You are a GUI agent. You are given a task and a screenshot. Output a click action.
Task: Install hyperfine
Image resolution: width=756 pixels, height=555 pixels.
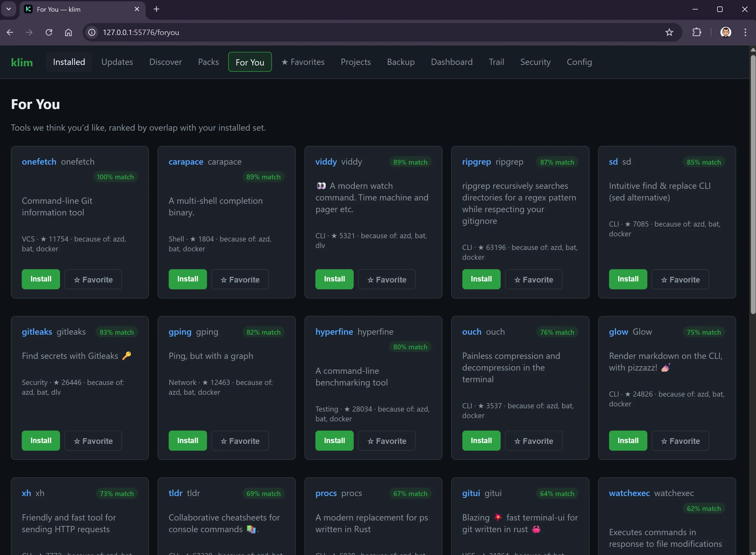coord(334,440)
